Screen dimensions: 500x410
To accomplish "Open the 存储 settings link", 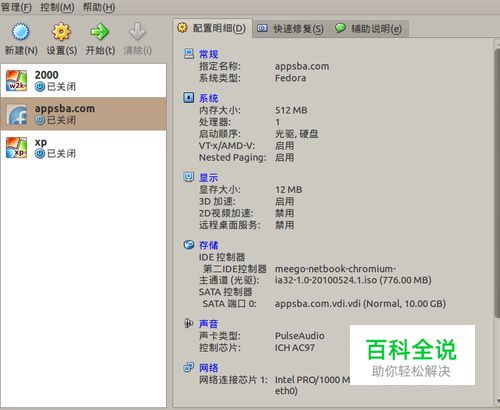I will (x=209, y=245).
